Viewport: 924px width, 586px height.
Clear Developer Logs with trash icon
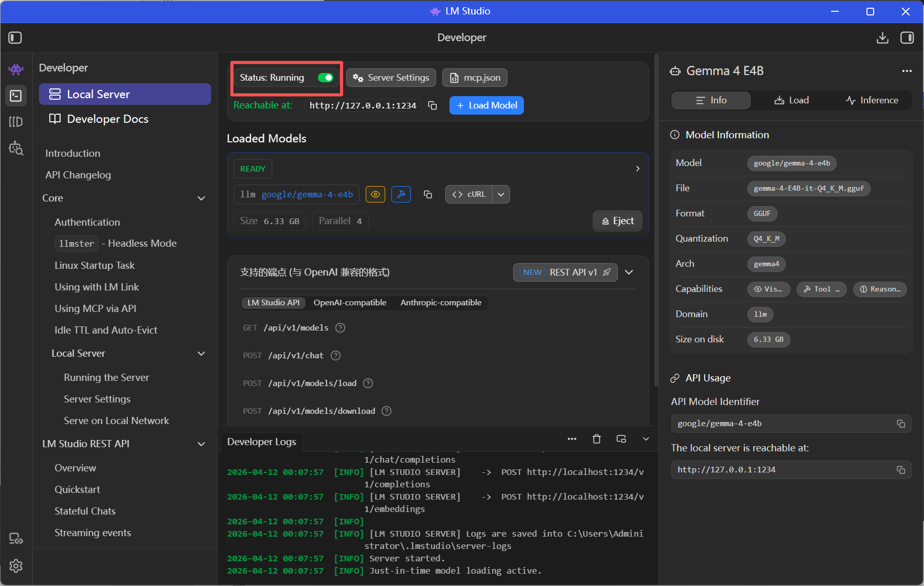coord(597,439)
